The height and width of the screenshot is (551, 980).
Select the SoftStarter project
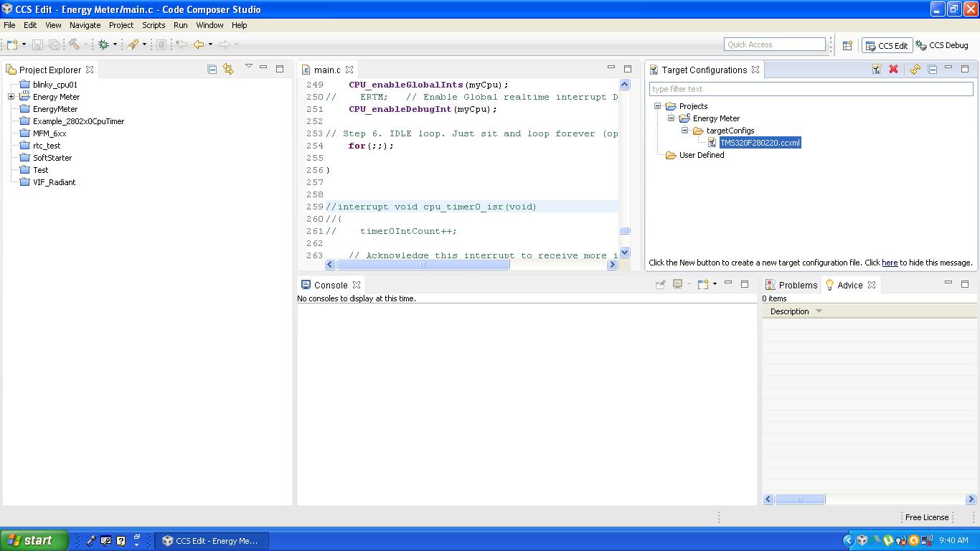pyautogui.click(x=52, y=158)
